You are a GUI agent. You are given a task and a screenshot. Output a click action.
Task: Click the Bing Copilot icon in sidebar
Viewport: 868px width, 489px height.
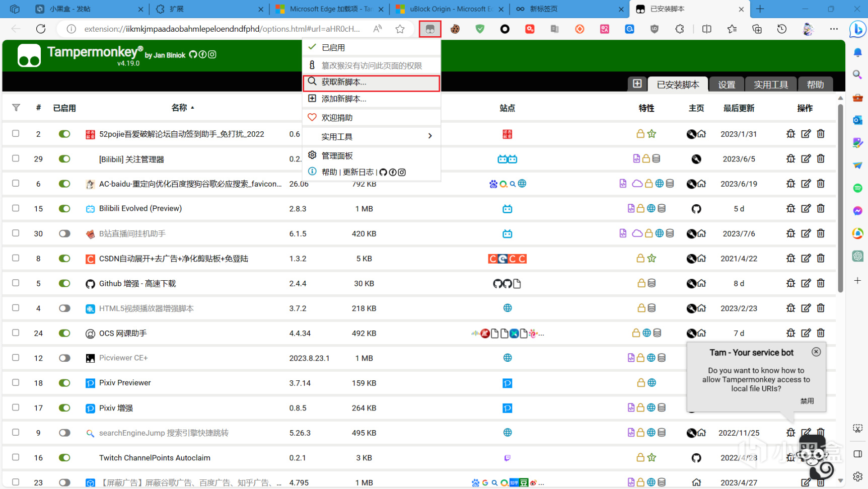tap(857, 29)
